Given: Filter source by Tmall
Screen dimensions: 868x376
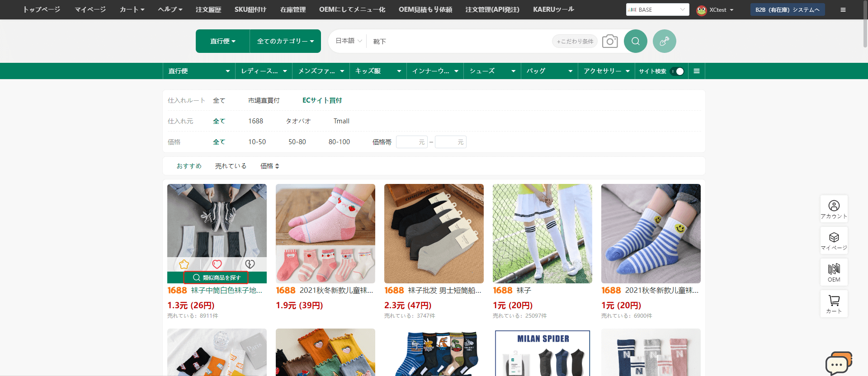Looking at the screenshot, I should click(x=341, y=121).
